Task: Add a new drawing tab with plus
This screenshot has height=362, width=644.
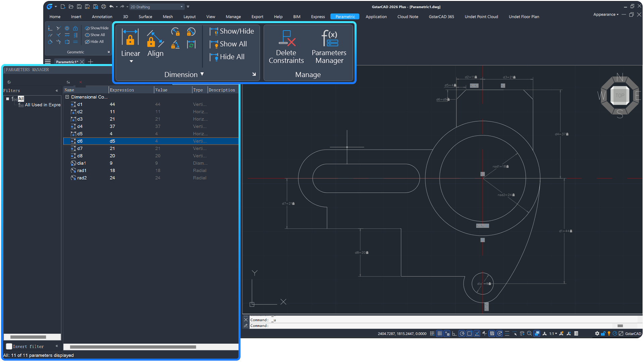Action: [x=90, y=62]
